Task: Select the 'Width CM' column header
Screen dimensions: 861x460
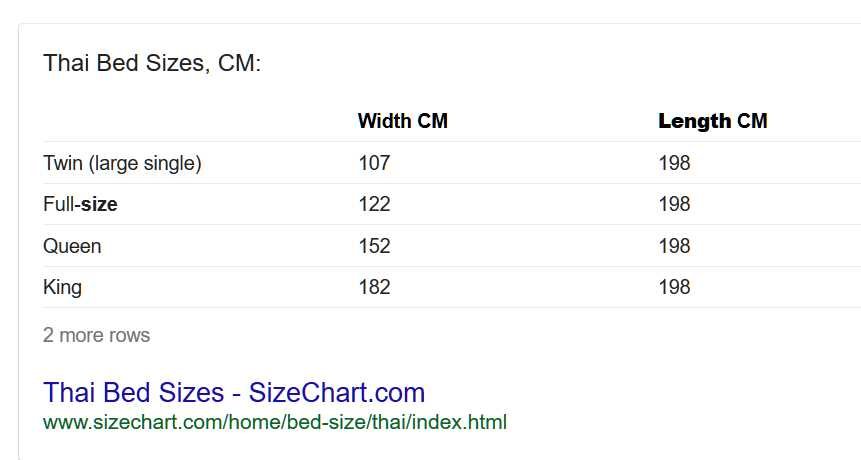Action: click(402, 121)
